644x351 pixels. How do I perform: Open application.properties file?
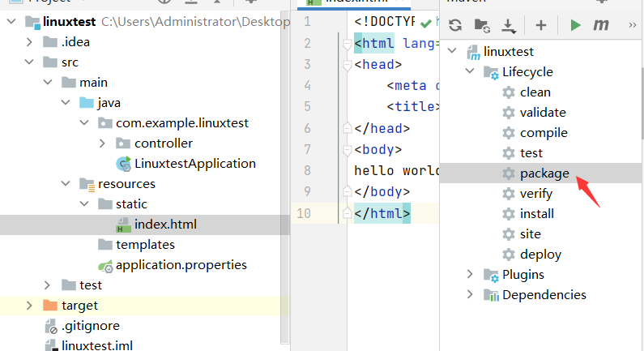coord(181,265)
